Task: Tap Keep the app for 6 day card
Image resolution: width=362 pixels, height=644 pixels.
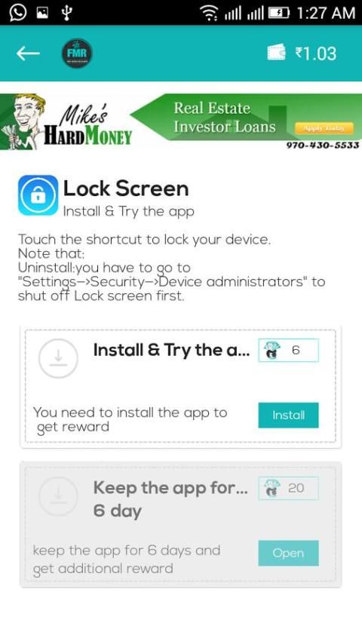Action: click(x=180, y=525)
